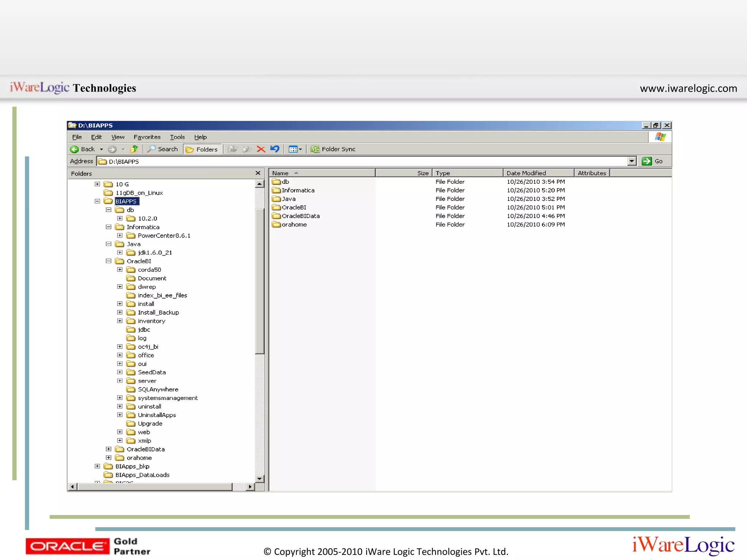Expand the 10 G tree node
The width and height of the screenshot is (747, 560).
(x=97, y=184)
